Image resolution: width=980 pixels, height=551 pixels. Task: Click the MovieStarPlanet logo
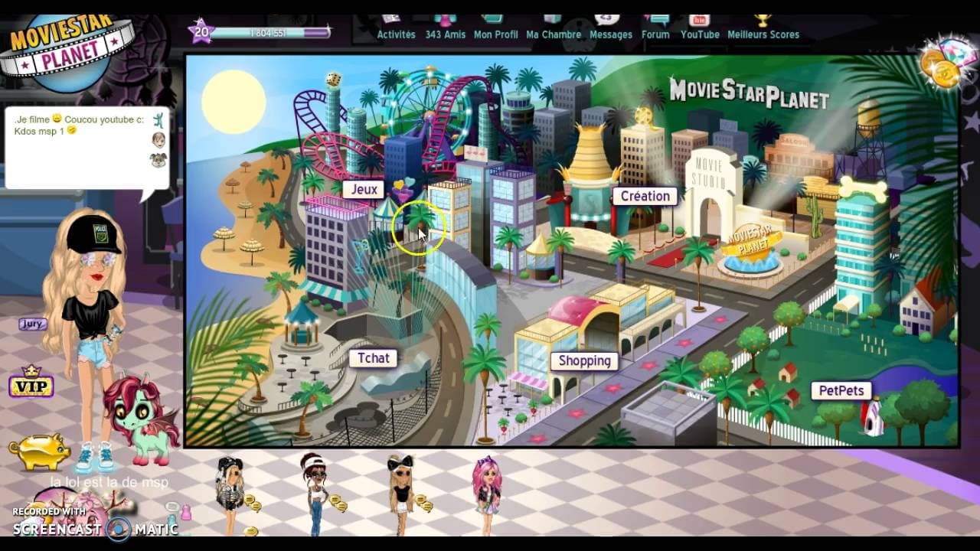(x=67, y=51)
